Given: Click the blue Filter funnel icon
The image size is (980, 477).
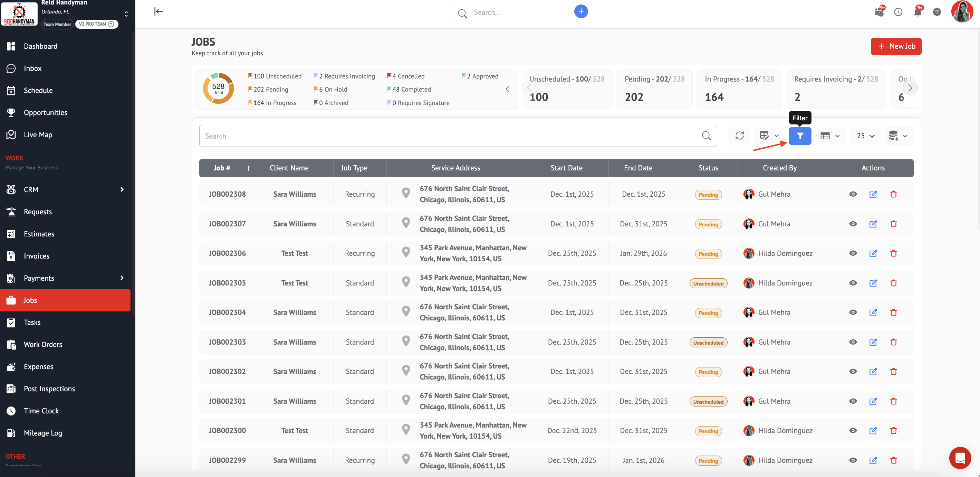Looking at the screenshot, I should [799, 136].
